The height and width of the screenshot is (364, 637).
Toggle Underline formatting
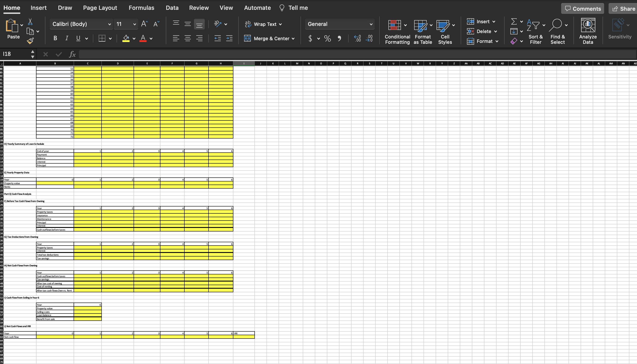(78, 38)
